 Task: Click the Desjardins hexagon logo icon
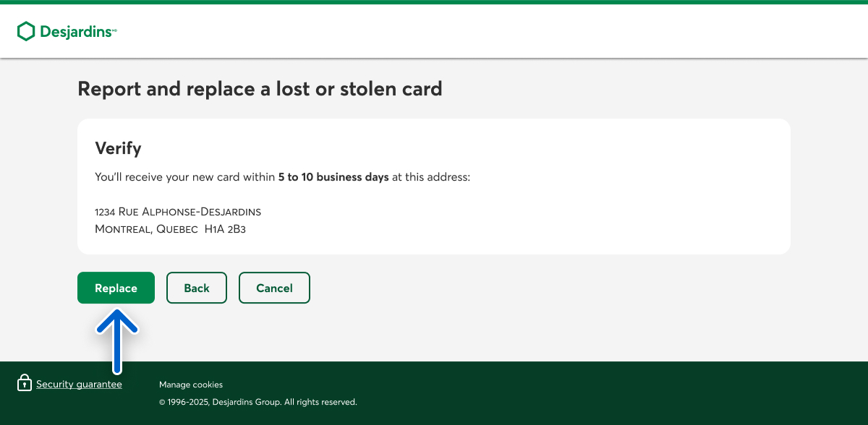[x=26, y=31]
